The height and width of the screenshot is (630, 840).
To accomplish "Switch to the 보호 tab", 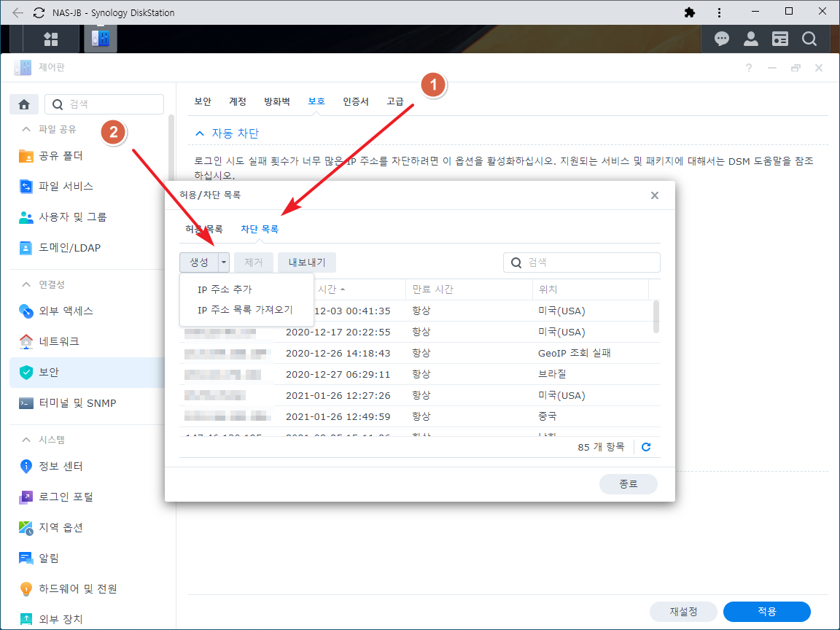I will coord(316,101).
